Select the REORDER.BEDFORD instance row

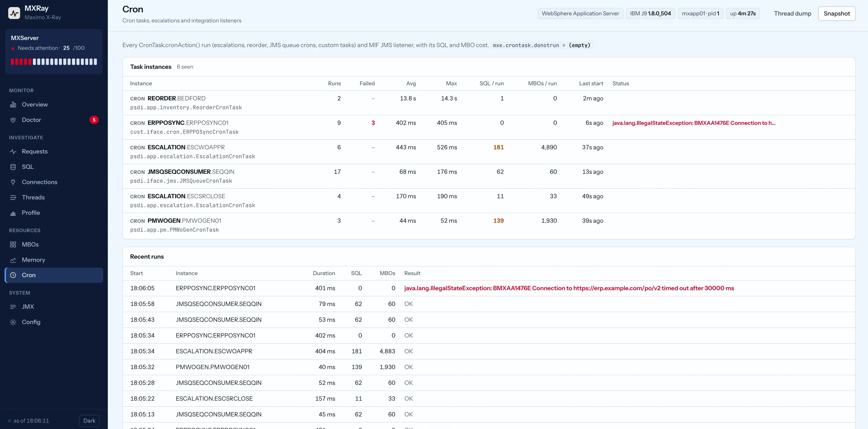[489, 103]
